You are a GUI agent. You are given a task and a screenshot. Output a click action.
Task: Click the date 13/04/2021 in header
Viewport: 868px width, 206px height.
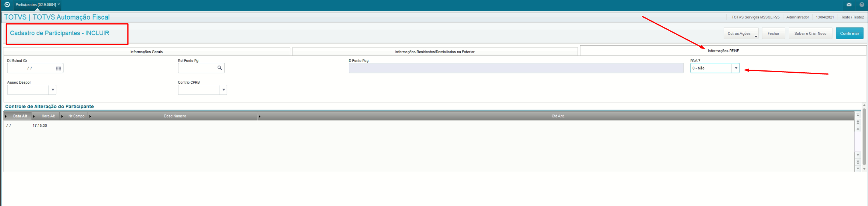825,17
